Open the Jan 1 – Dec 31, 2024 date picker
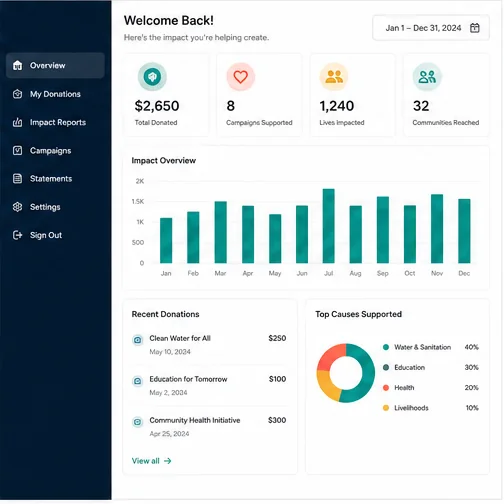 point(431,28)
